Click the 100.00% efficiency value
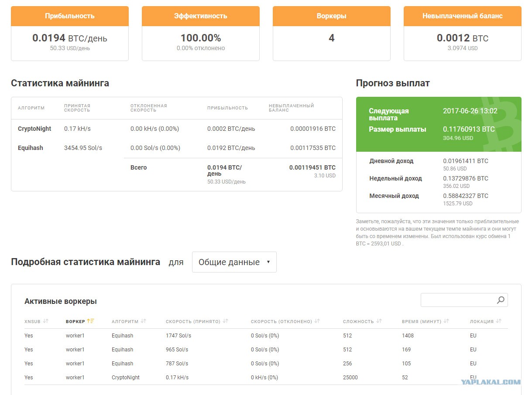This screenshot has width=532, height=395. (x=201, y=38)
